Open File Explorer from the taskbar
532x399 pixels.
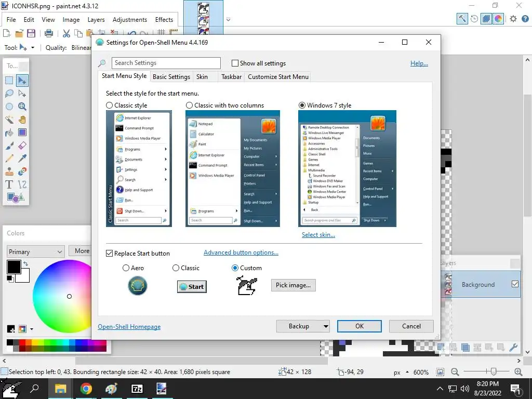(60, 389)
